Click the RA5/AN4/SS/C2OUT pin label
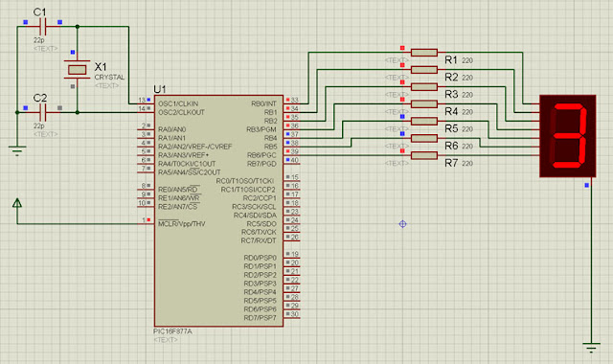 point(190,172)
